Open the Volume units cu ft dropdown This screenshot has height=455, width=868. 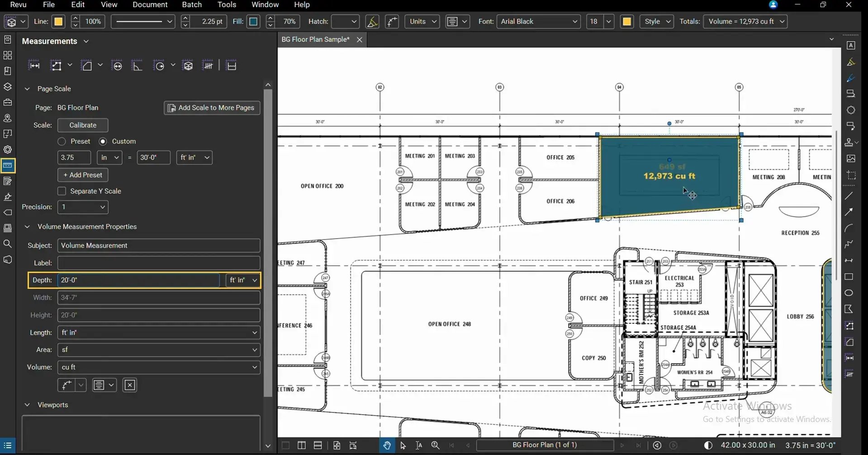[159, 367]
